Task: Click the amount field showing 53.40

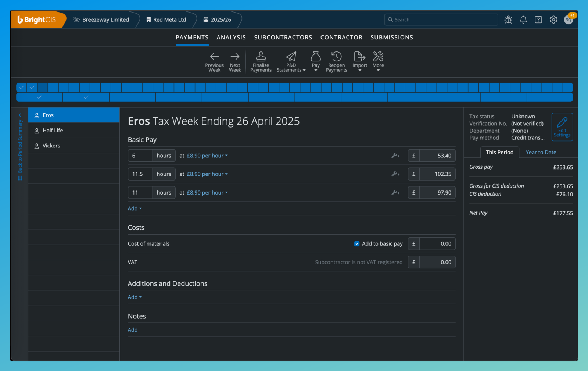Action: pos(437,156)
